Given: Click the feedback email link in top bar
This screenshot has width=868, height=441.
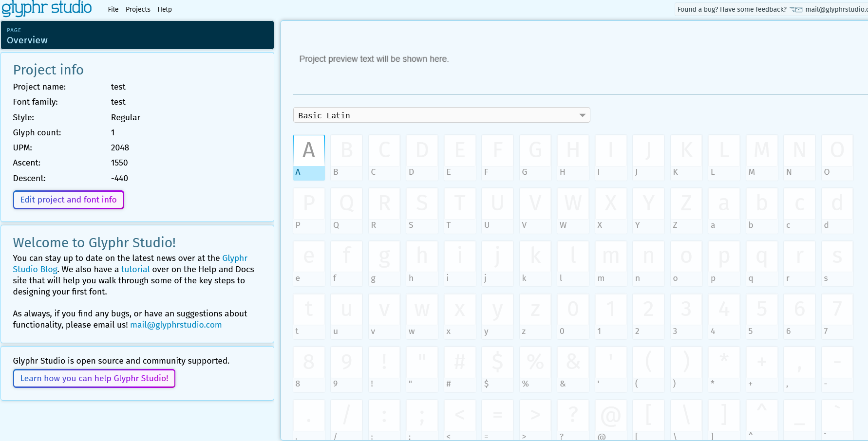Looking at the screenshot, I should point(836,9).
